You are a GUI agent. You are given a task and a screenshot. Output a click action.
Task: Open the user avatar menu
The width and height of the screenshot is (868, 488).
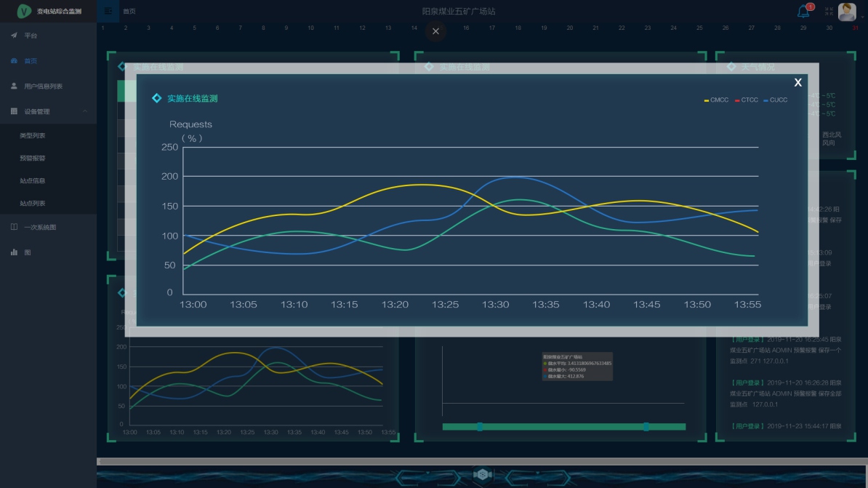tap(847, 11)
